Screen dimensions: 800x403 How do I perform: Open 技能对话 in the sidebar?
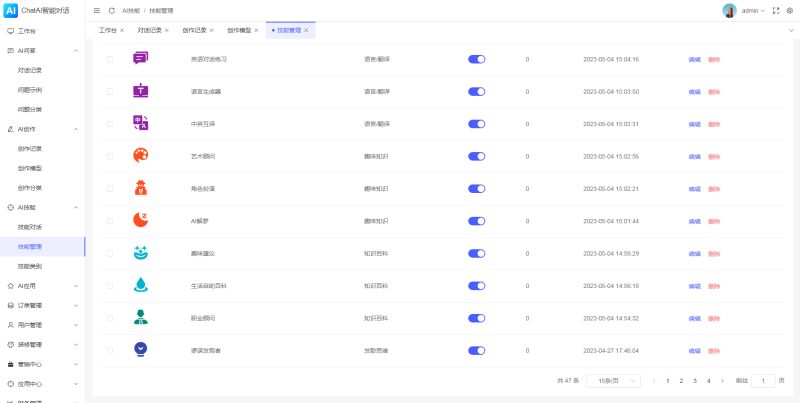tap(30, 227)
